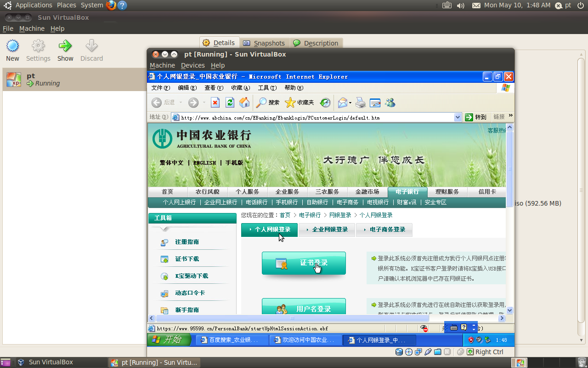The image size is (588, 368).
Task: Go to the IE Home page icon
Action: [x=244, y=103]
